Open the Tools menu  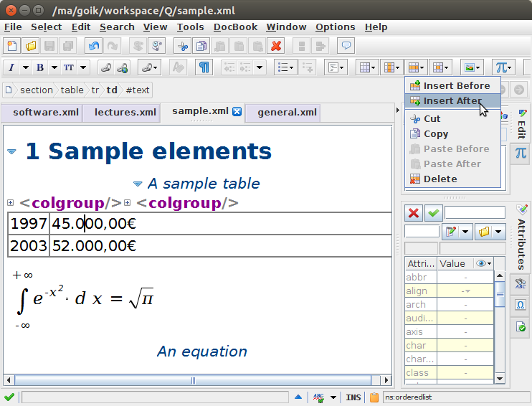(190, 27)
